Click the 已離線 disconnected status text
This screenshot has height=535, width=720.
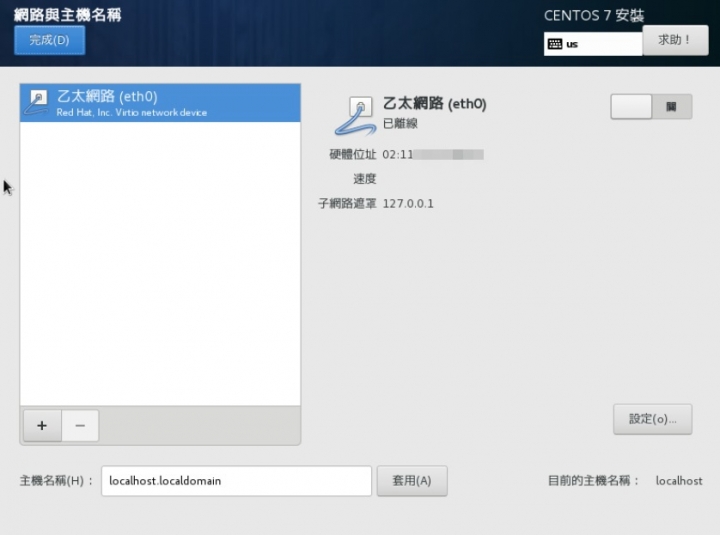(400, 124)
